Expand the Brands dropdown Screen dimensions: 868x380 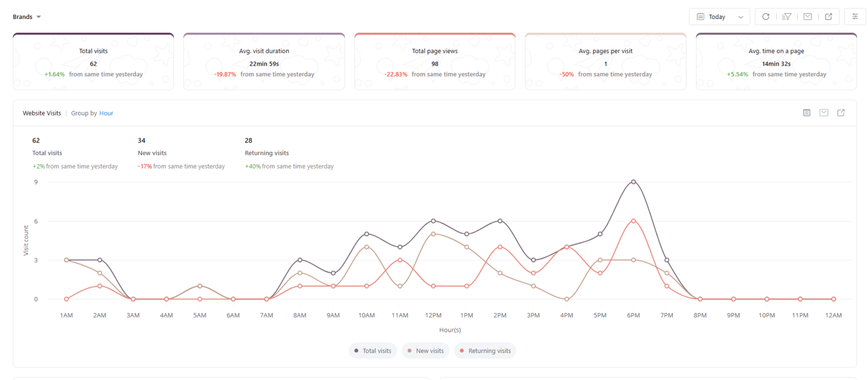point(27,17)
